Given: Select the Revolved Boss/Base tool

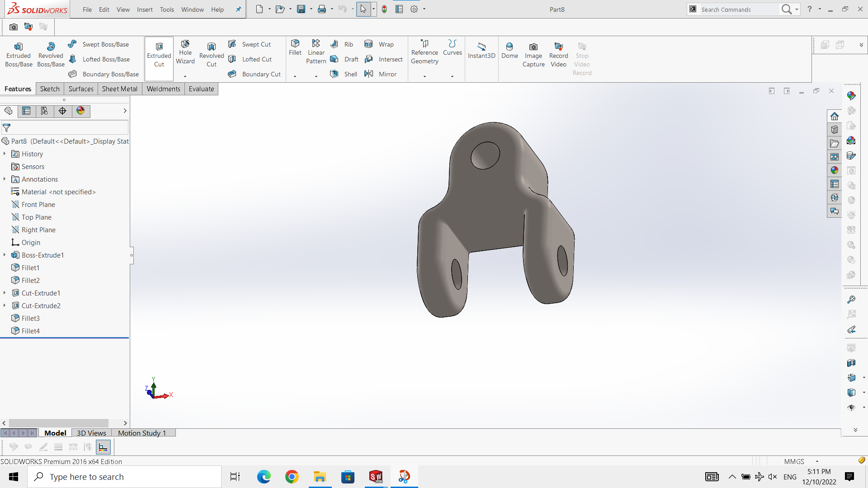Looking at the screenshot, I should click(51, 55).
